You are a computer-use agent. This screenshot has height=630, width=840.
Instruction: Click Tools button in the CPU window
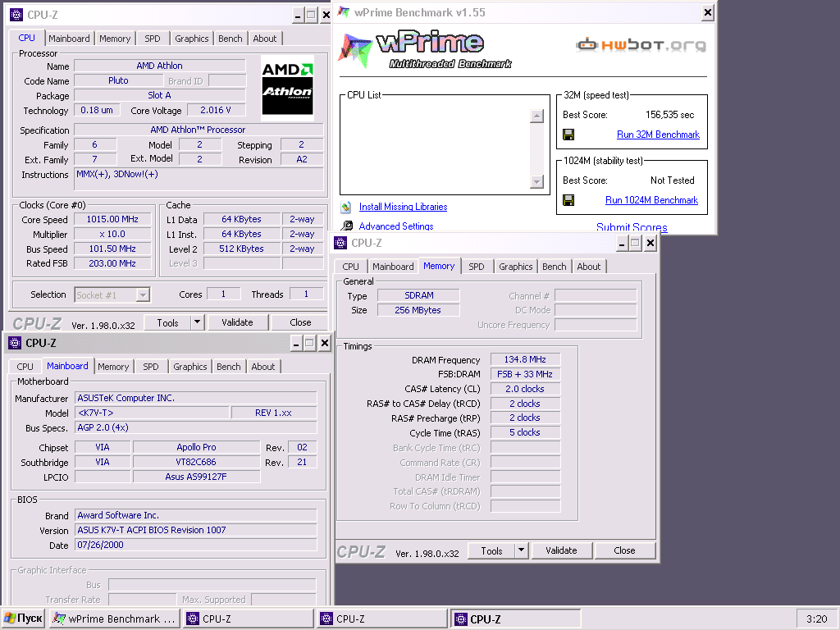(x=167, y=322)
